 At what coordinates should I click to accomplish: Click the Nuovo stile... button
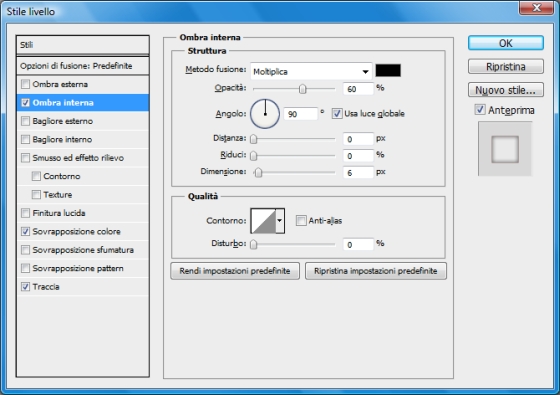[x=506, y=90]
